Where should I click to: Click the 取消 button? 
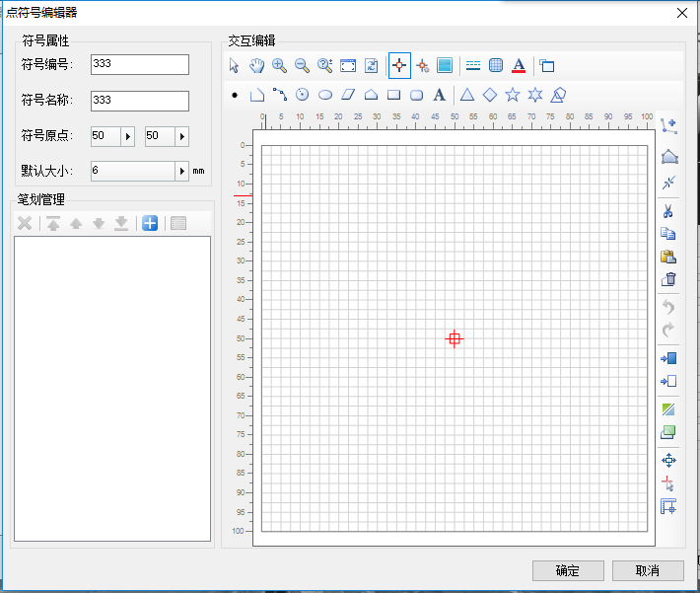coord(647,571)
